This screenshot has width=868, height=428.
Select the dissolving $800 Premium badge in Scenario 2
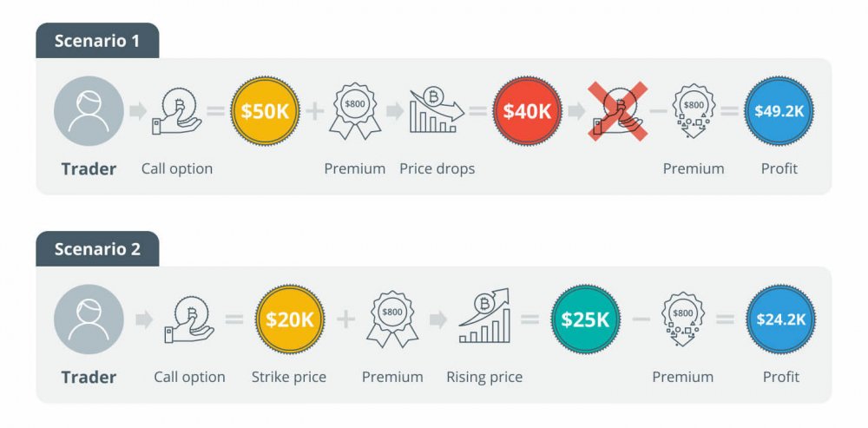tap(683, 320)
